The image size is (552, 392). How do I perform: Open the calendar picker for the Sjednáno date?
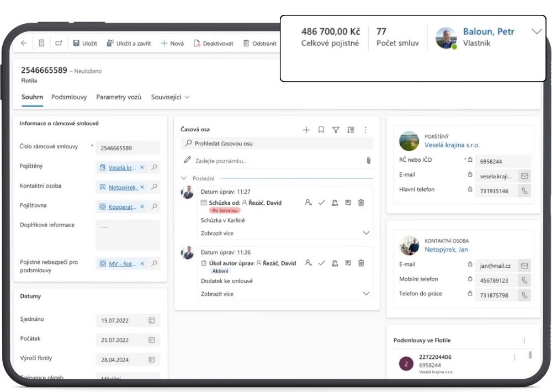click(x=152, y=320)
